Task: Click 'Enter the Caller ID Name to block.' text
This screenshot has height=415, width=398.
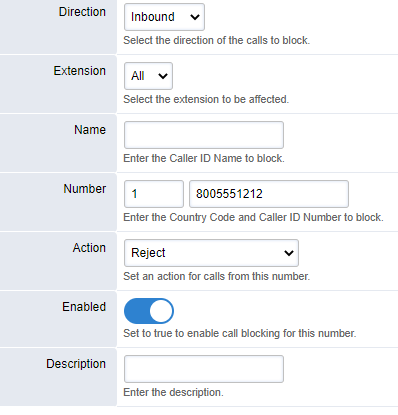Action: pos(204,158)
